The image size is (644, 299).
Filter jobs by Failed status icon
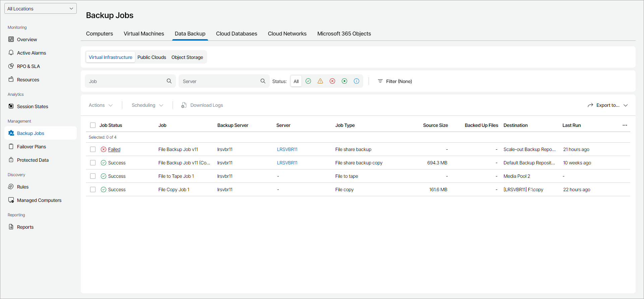click(x=332, y=81)
